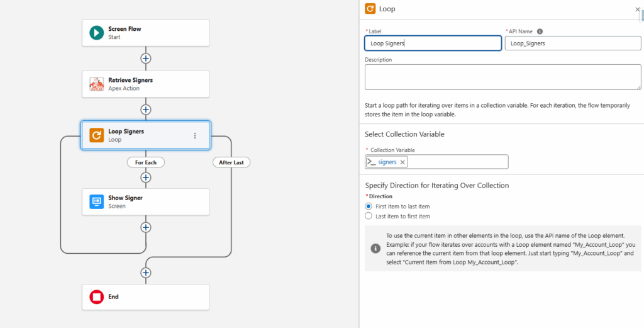
Task: Add element on the For Each path
Action: 145,178
